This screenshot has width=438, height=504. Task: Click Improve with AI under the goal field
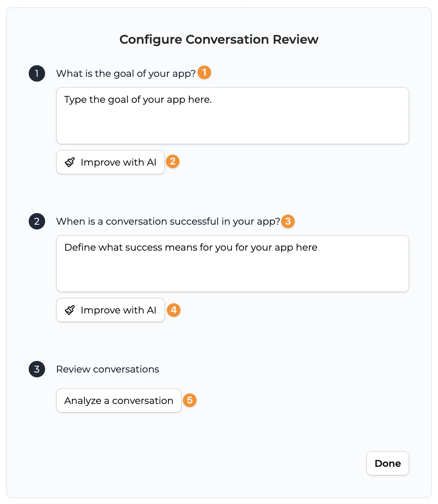[x=110, y=162]
